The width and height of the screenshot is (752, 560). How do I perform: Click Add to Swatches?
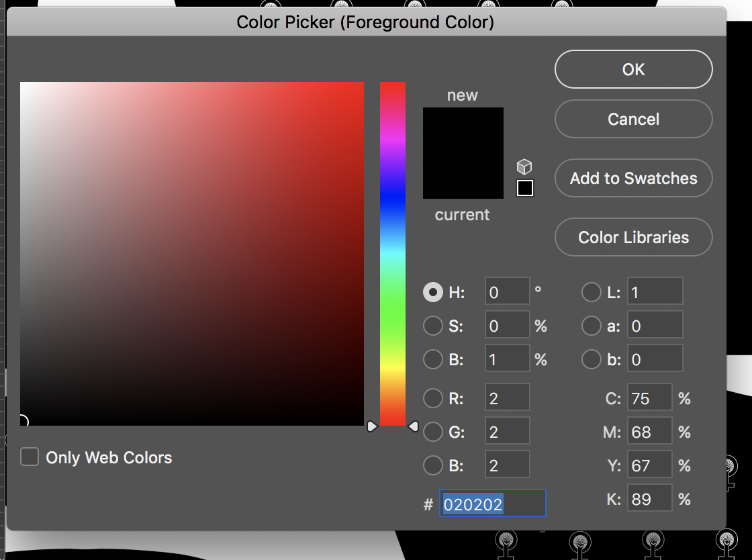click(633, 178)
